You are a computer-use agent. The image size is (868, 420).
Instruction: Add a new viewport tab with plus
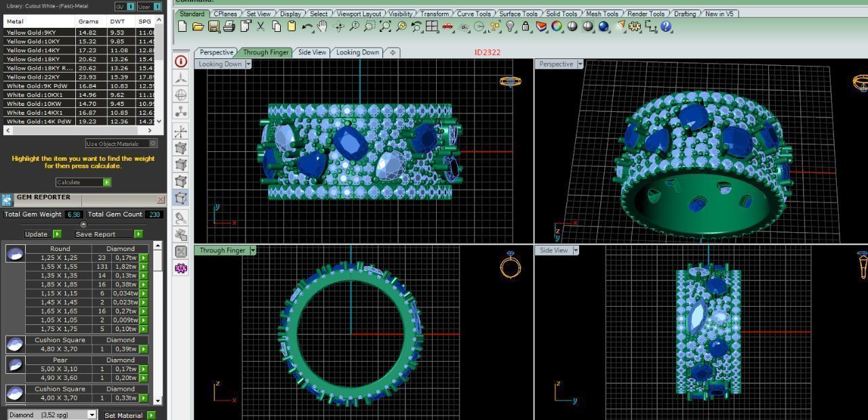393,52
